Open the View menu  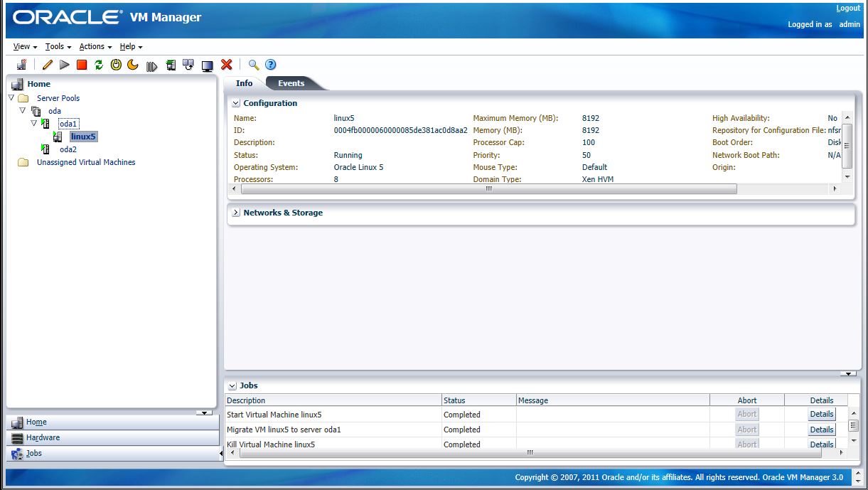[x=25, y=47]
